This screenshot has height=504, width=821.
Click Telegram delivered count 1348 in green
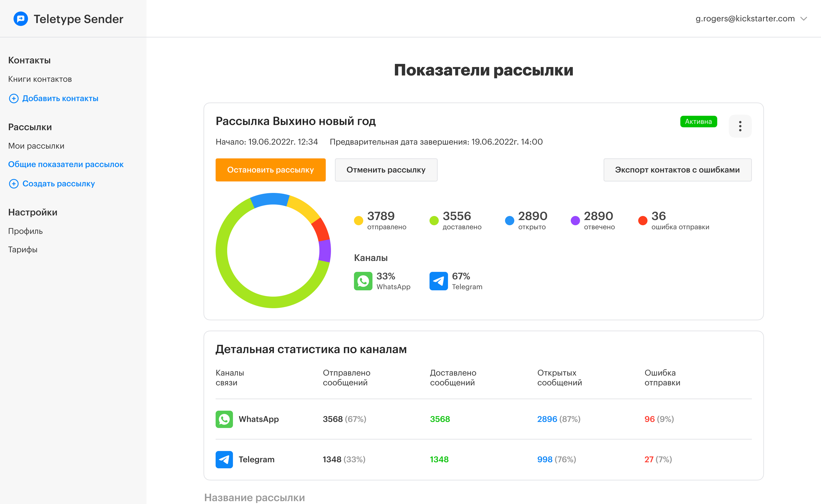tap(439, 460)
